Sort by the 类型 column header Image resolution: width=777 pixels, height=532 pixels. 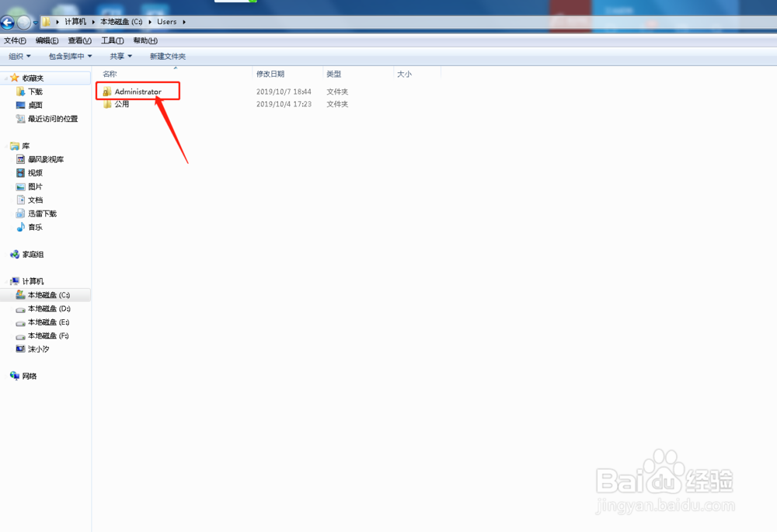tap(334, 74)
